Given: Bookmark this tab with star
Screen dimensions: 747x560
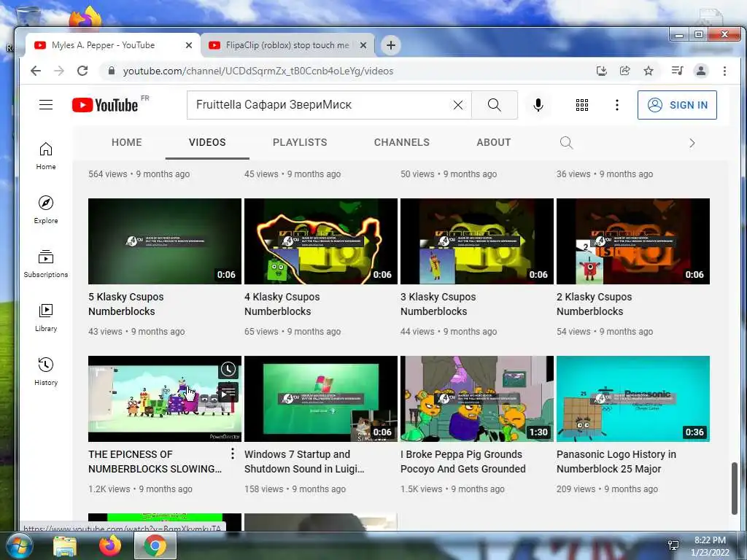Looking at the screenshot, I should tap(649, 71).
